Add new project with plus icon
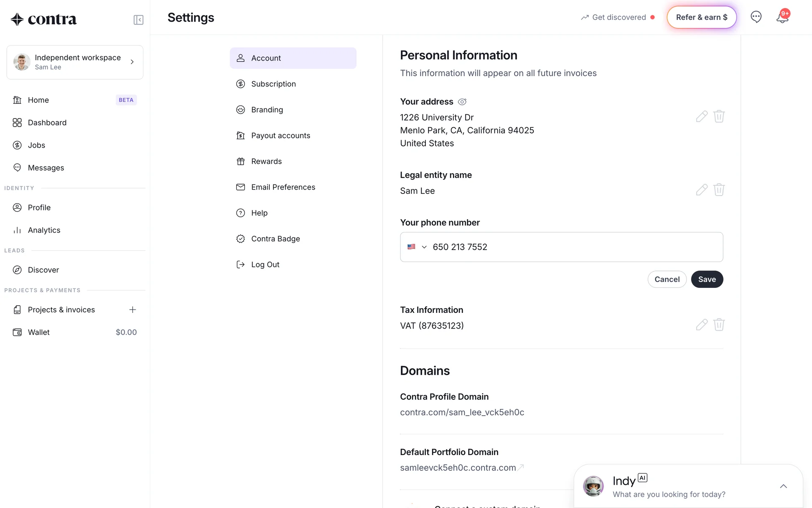 [x=132, y=310]
